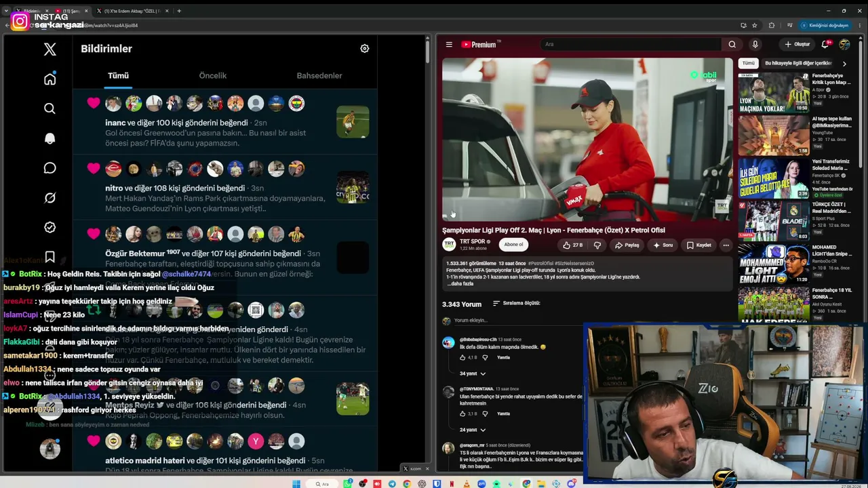Select Tümü chip in YouTube suggestions
This screenshot has height=488, width=868.
click(x=748, y=63)
